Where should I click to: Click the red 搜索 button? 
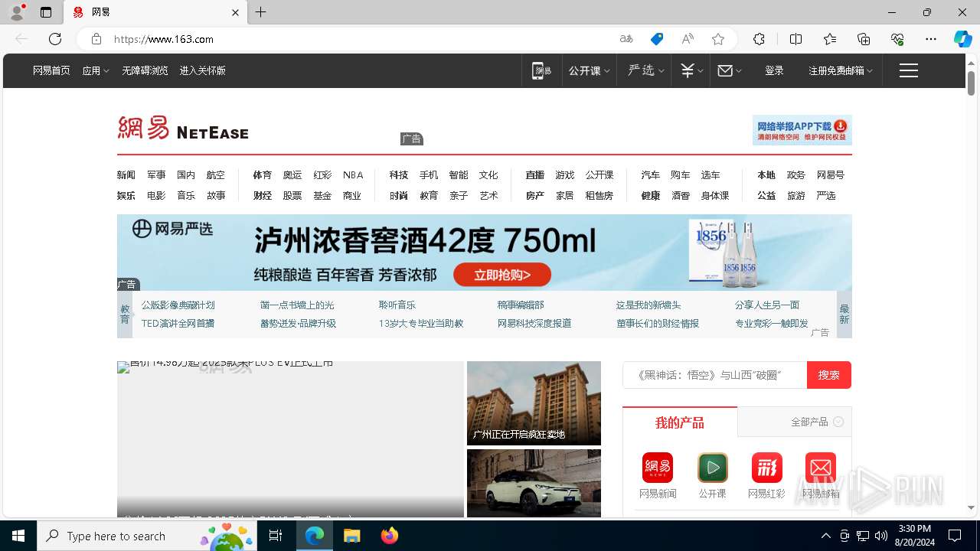tap(829, 375)
